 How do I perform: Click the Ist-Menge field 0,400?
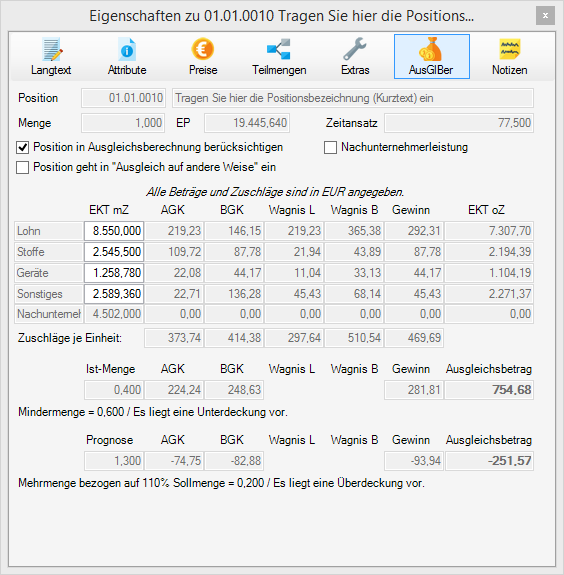(x=114, y=390)
